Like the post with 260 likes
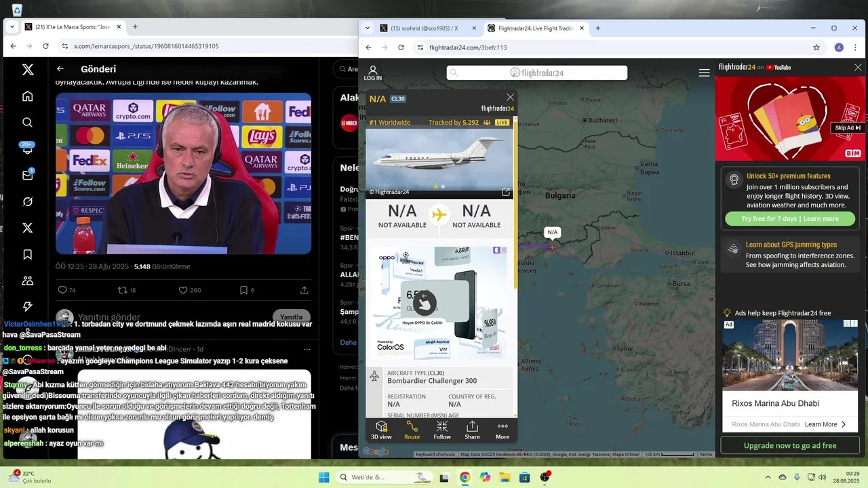The image size is (868, 488). [x=190, y=290]
